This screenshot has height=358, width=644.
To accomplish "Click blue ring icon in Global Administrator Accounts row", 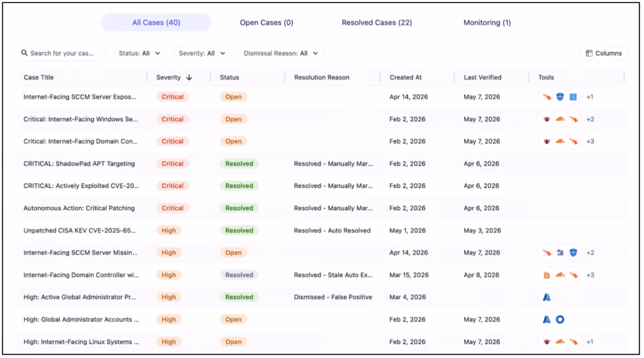I will [x=560, y=320].
